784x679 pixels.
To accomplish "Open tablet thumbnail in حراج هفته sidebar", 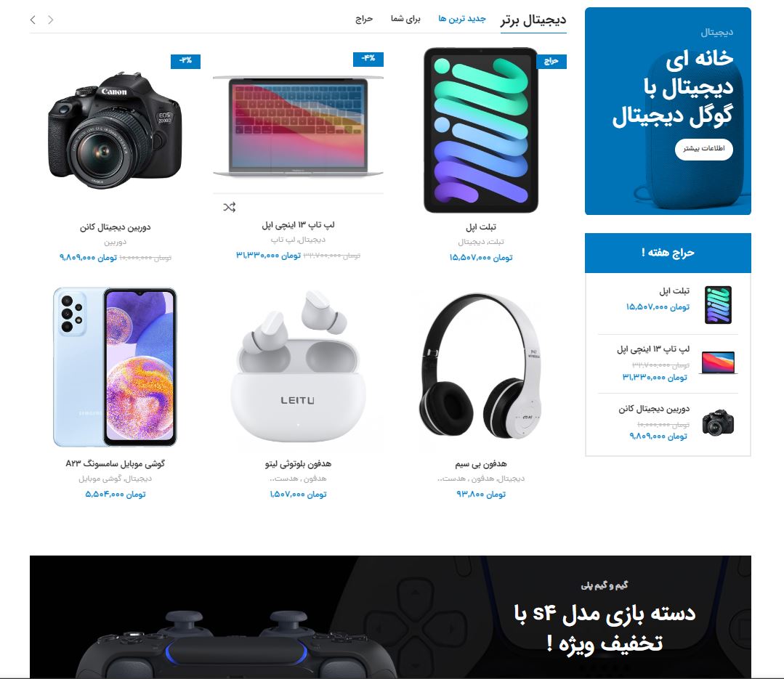I will click(718, 305).
